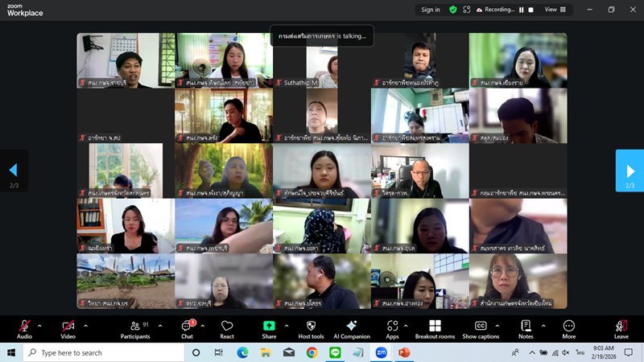Open the Notes tool

[526, 328]
